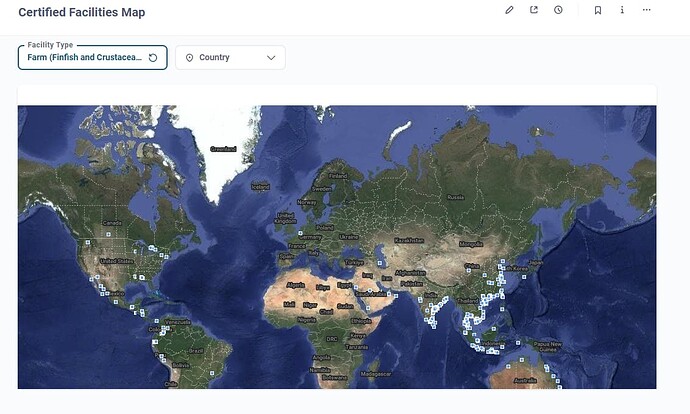Click the location pin icon in Country filter
The height and width of the screenshot is (414, 690).
click(189, 58)
